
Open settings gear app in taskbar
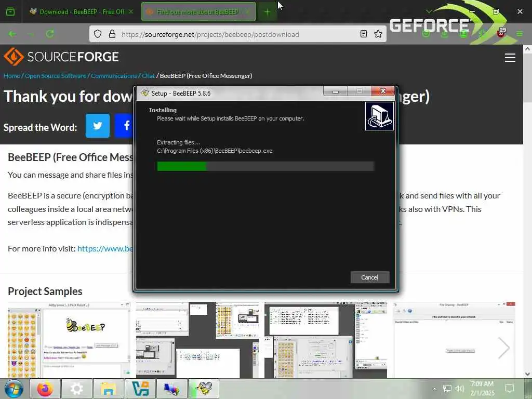(77, 389)
